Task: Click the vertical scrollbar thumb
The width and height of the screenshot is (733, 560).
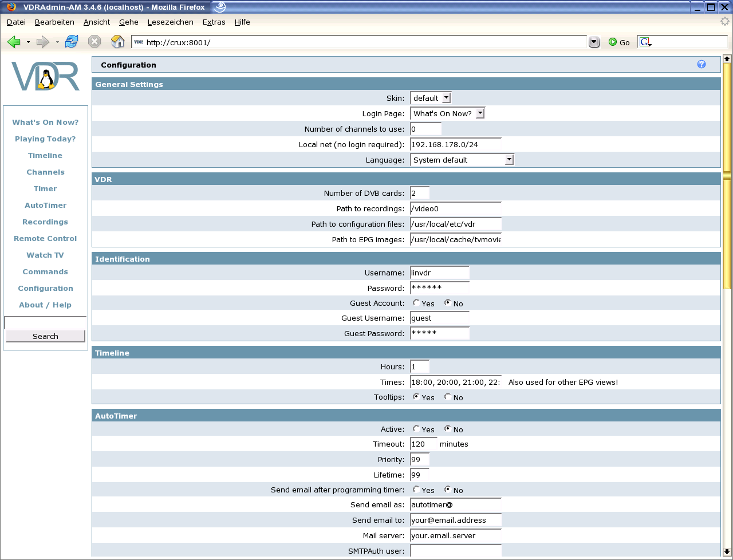Action: tap(727, 176)
